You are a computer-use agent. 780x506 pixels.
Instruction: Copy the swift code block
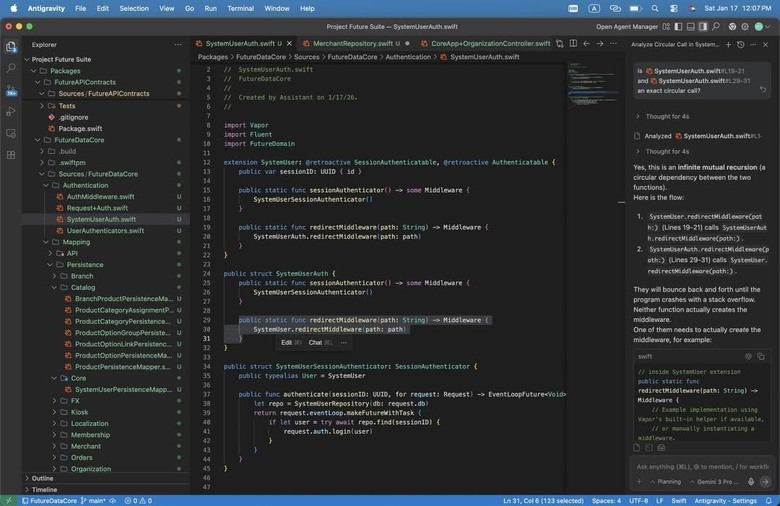click(x=761, y=356)
